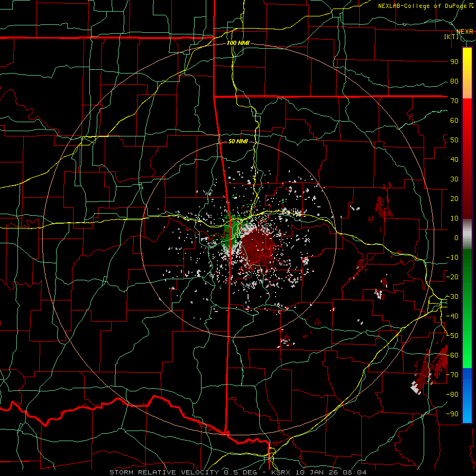Click the 10 value on velocity scale
Screen dimensions: 476x476
pos(454,218)
